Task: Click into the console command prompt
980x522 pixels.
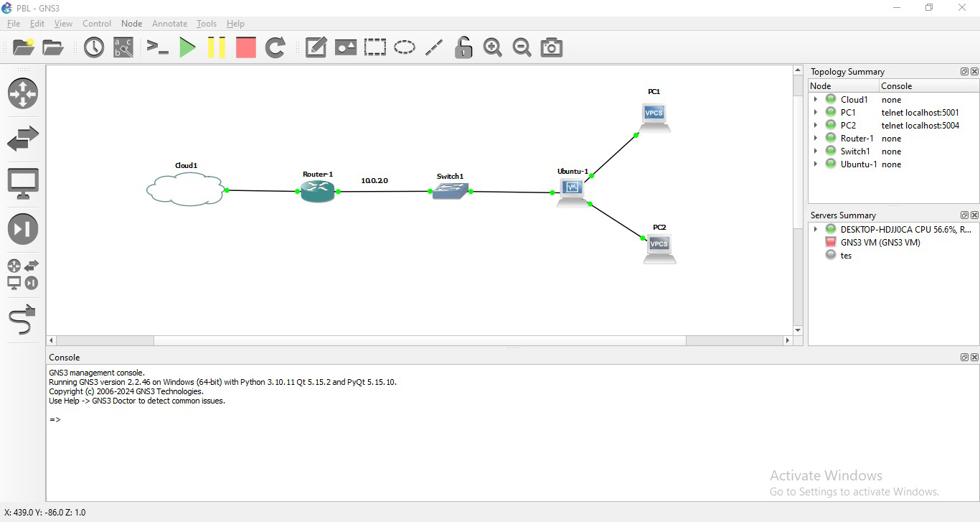Action: [x=513, y=419]
